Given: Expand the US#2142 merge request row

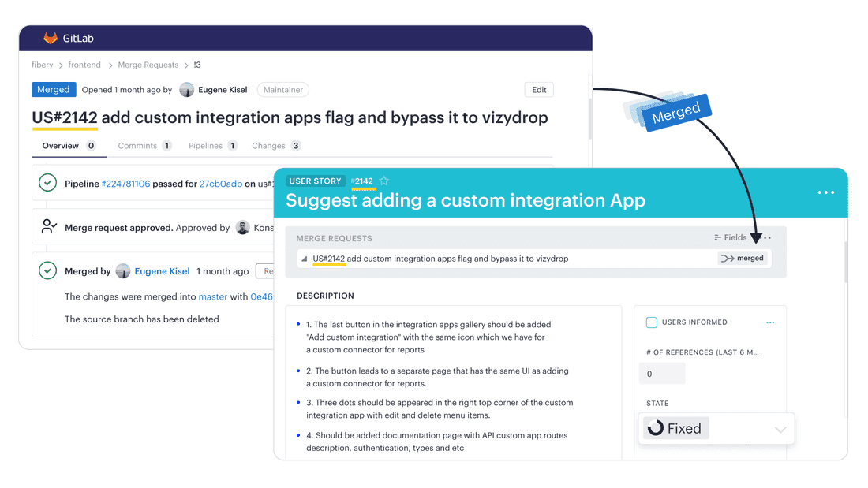Looking at the screenshot, I should pos(304,258).
